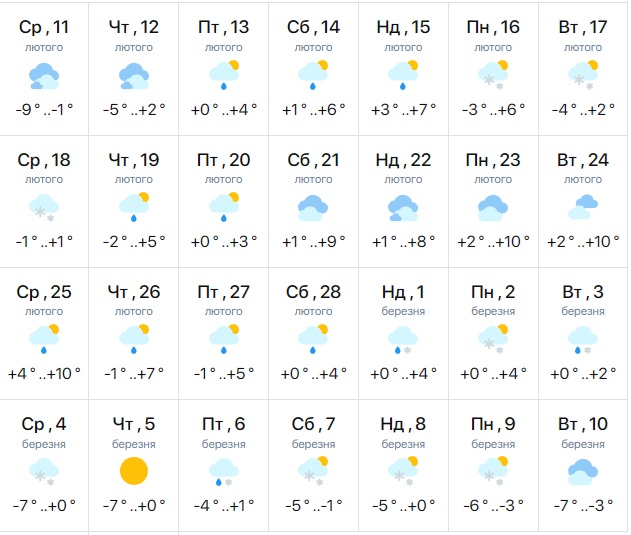Image resolution: width=631 pixels, height=535 pixels.
Task: Click the +2°..+10° temperature for Monday, February 23
Action: pyautogui.click(x=494, y=242)
